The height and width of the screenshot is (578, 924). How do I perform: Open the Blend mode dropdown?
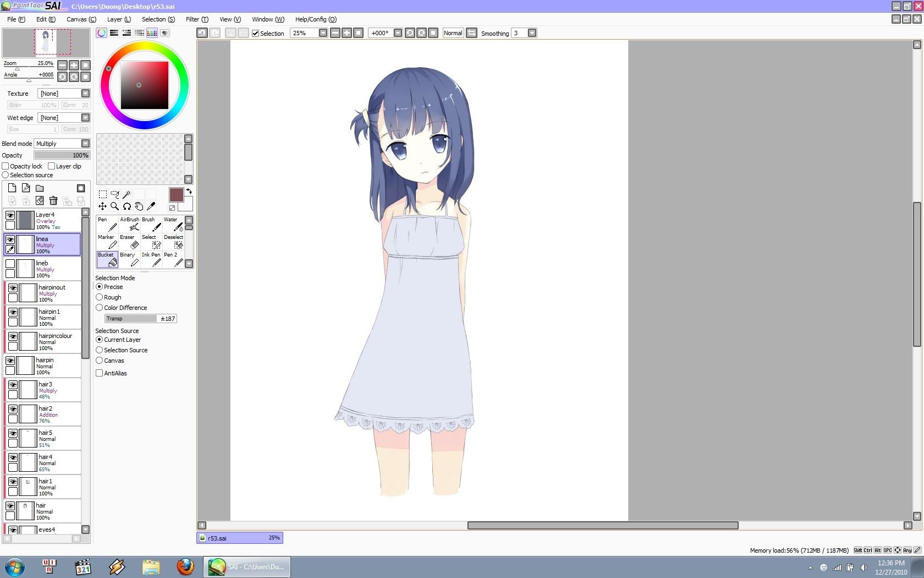(x=85, y=144)
